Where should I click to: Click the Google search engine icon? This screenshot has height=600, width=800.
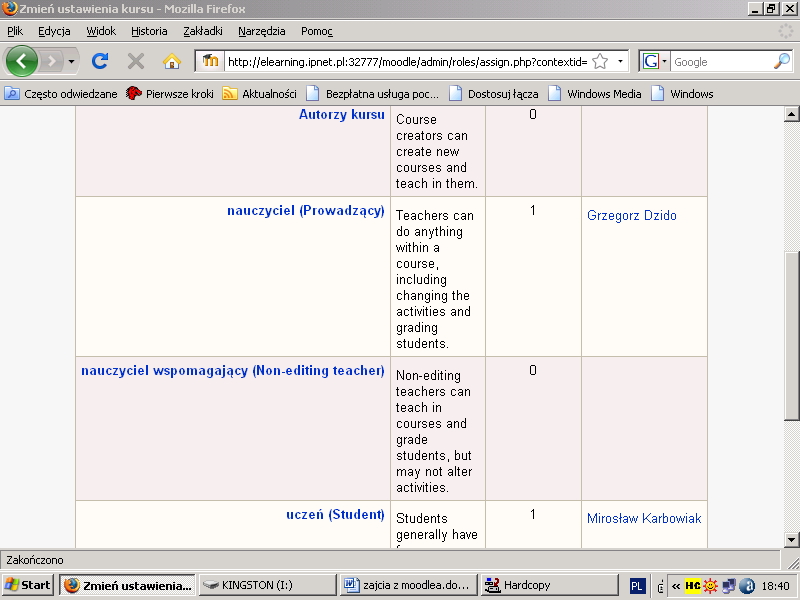pos(651,62)
